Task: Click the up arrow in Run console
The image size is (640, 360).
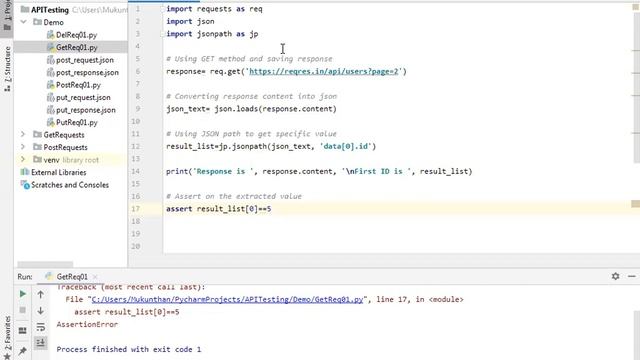Action: [x=40, y=294]
